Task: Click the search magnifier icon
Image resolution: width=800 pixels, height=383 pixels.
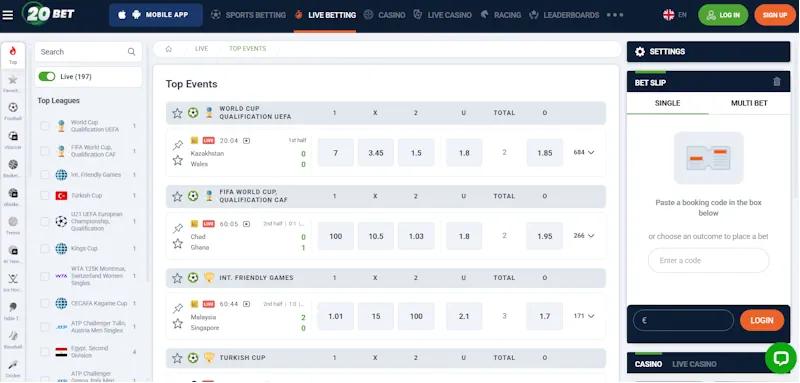Action: 131,52
